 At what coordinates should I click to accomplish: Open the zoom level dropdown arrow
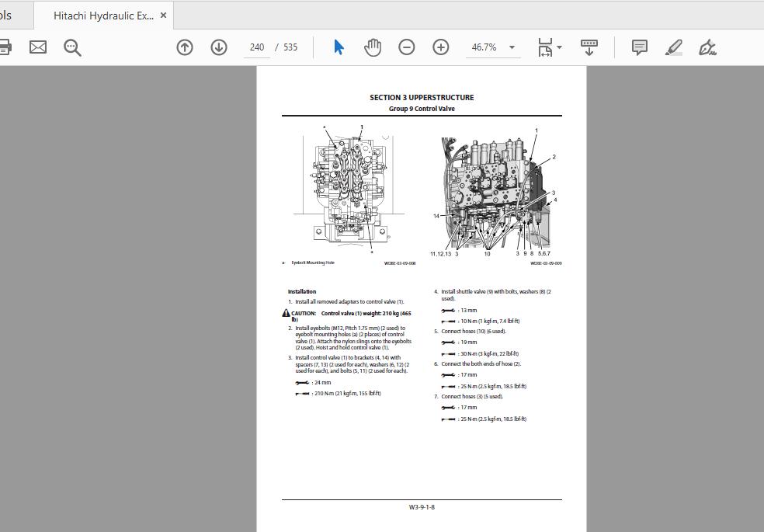point(512,47)
